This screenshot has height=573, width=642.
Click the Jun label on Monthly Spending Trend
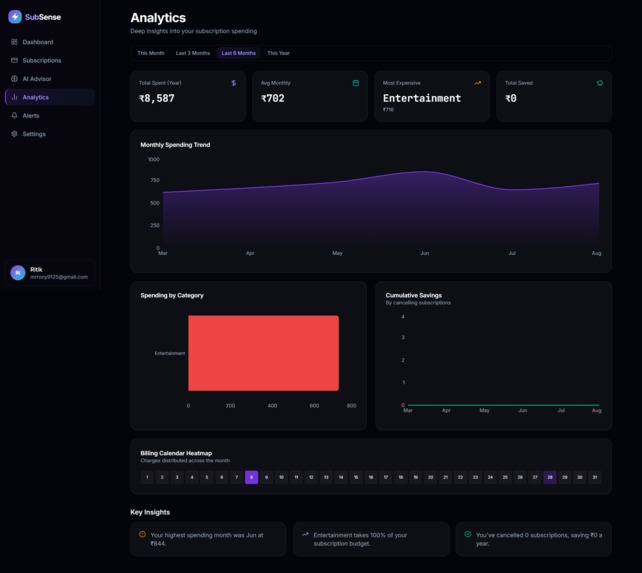point(425,253)
